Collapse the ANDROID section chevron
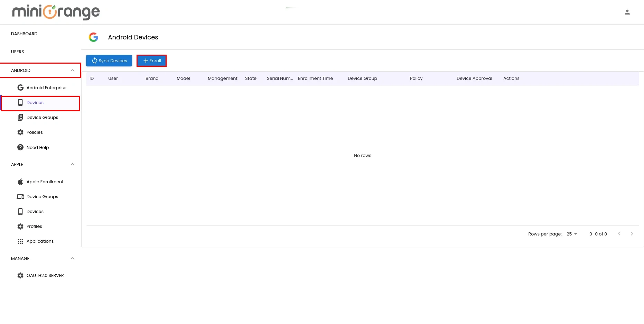The height and width of the screenshot is (324, 644). pyautogui.click(x=73, y=70)
